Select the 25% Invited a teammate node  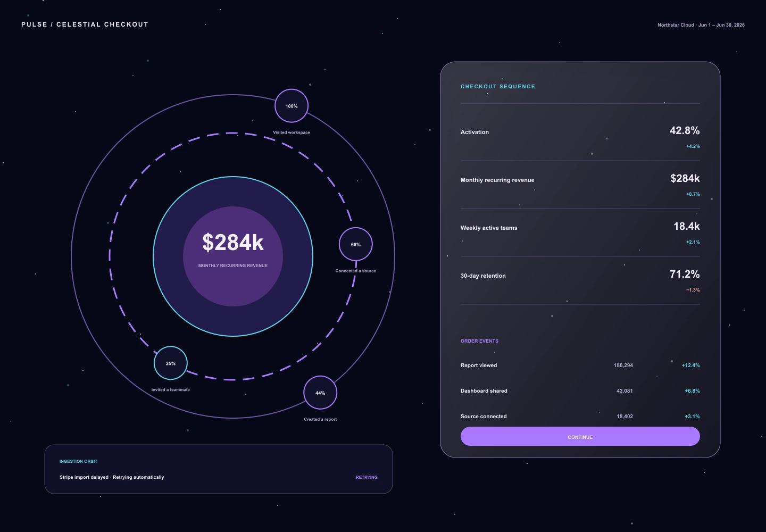click(171, 363)
